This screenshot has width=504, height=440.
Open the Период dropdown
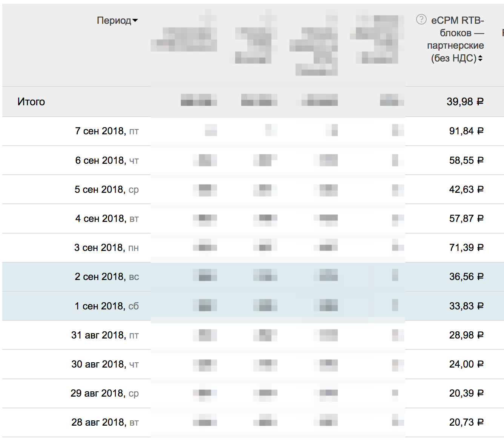[x=117, y=20]
